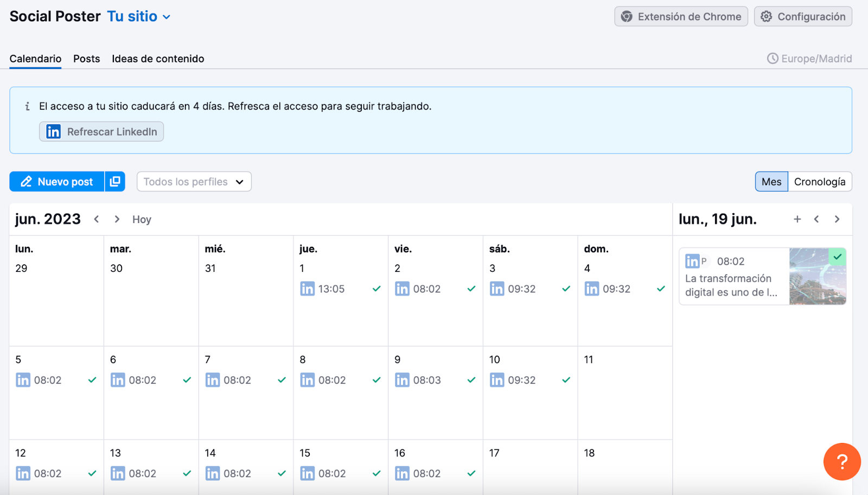
Task: Expand the Tu sitio project dropdown
Action: tap(139, 16)
